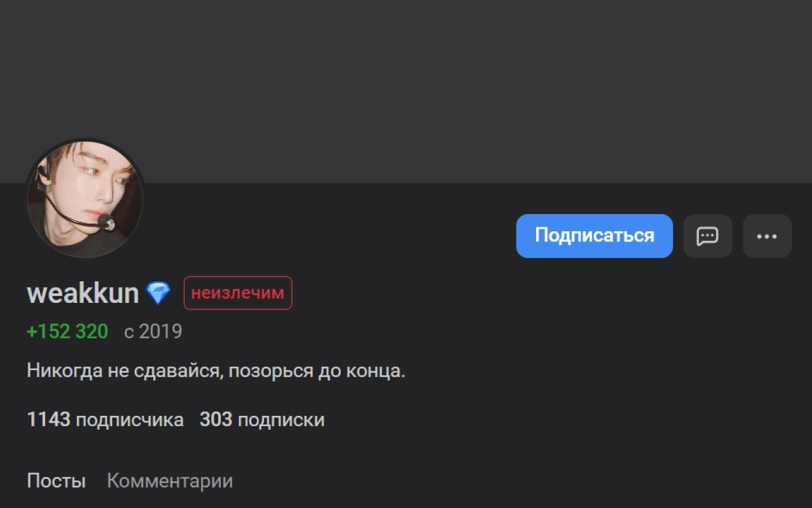Click the bio text Никогда не сдавайся
This screenshot has width=812, height=508.
pos(216,371)
